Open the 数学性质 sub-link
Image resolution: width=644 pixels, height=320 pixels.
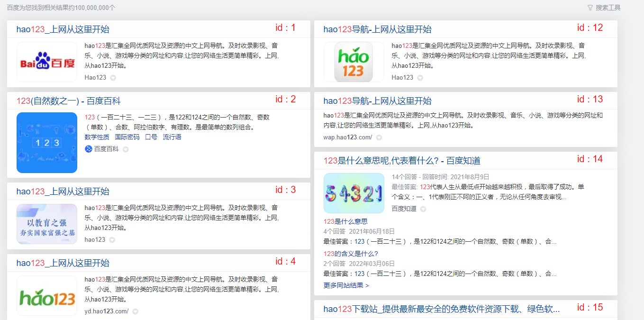click(x=97, y=137)
